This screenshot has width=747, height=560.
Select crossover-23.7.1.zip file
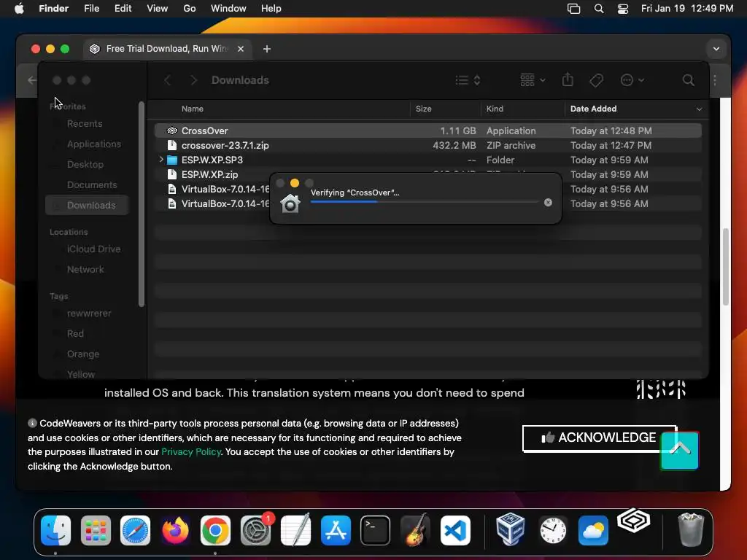427,145
